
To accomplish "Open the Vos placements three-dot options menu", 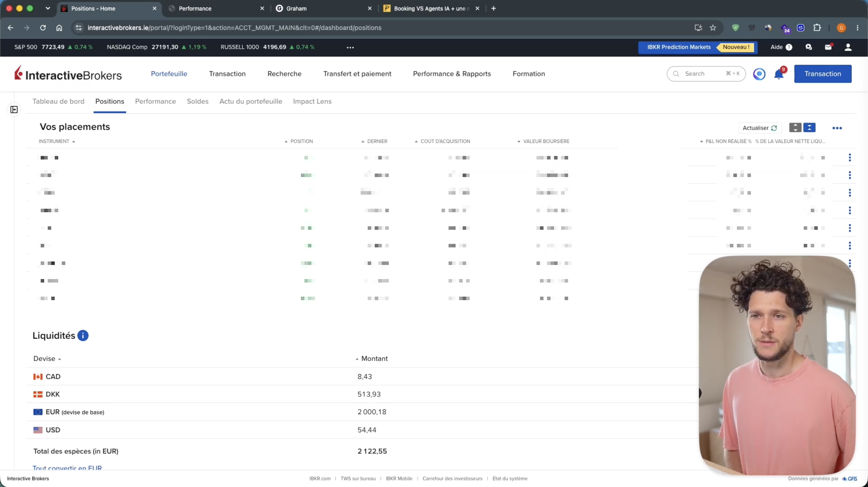I will 837,128.
